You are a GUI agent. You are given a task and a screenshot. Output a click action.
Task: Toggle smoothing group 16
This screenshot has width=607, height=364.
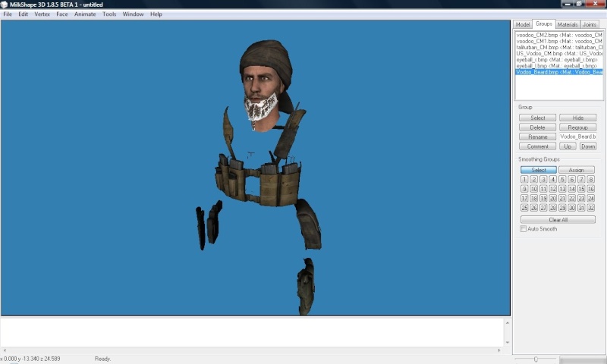tap(591, 189)
